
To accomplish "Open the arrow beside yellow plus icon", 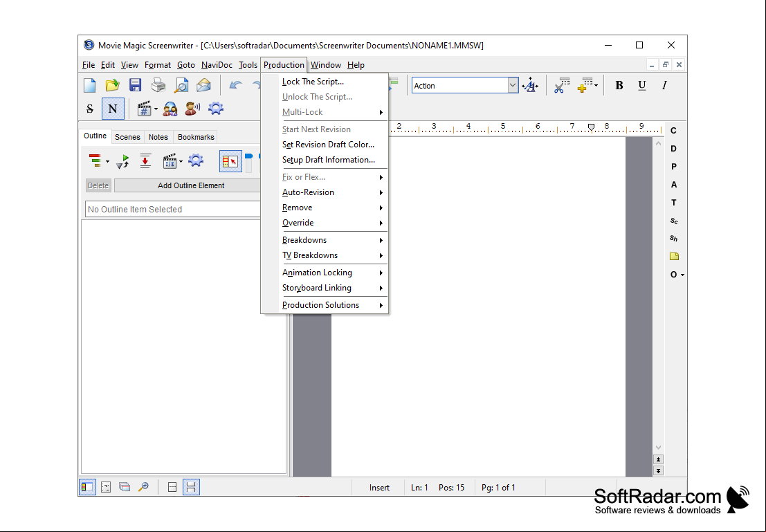I will click(x=596, y=86).
